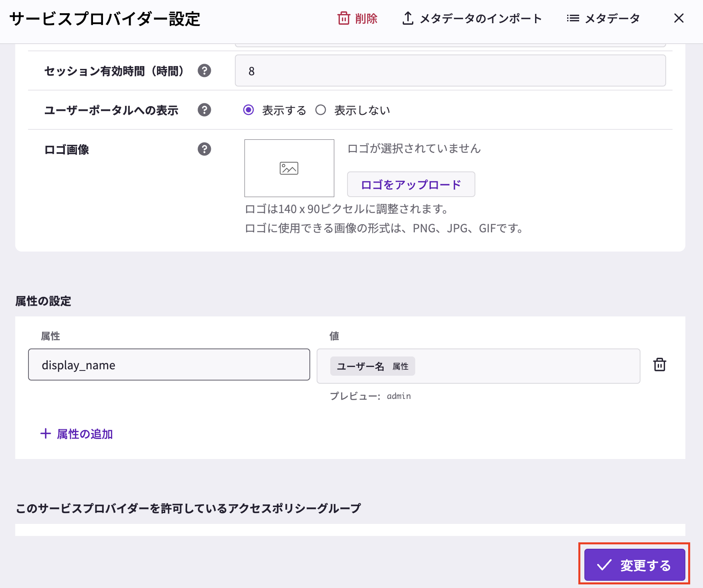Focus the session duration field showing 8
Screen dimensions: 703x588
[x=450, y=70]
